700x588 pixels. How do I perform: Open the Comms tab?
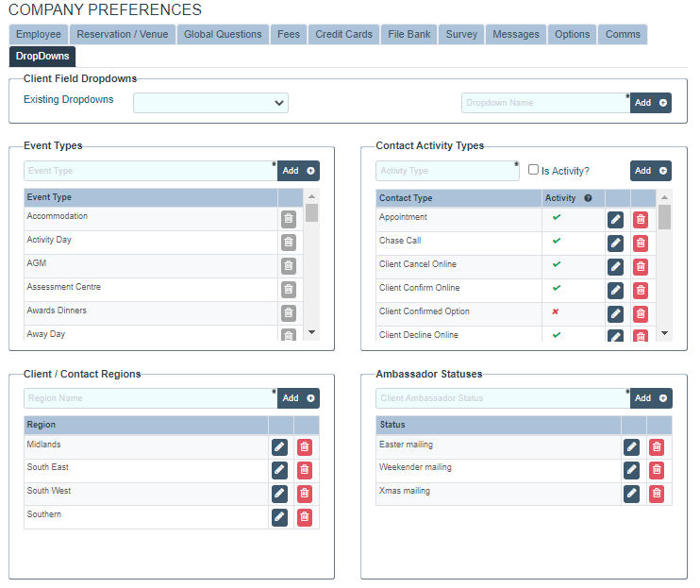pos(623,34)
